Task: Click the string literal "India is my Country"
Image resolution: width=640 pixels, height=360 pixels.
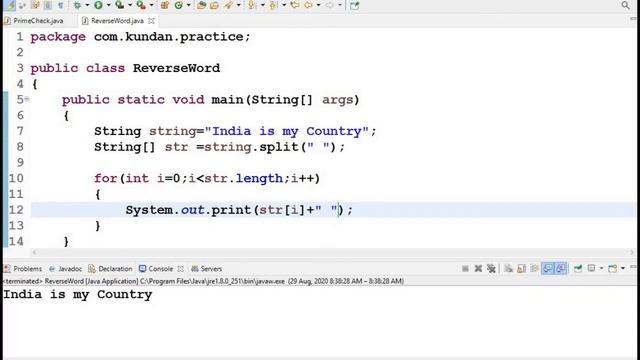Action: 287,131
